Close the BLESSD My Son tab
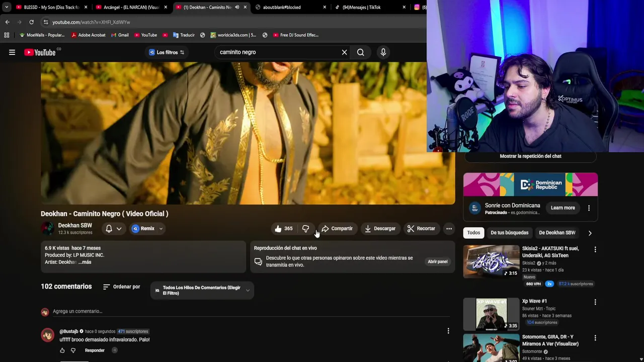 pyautogui.click(x=86, y=7)
